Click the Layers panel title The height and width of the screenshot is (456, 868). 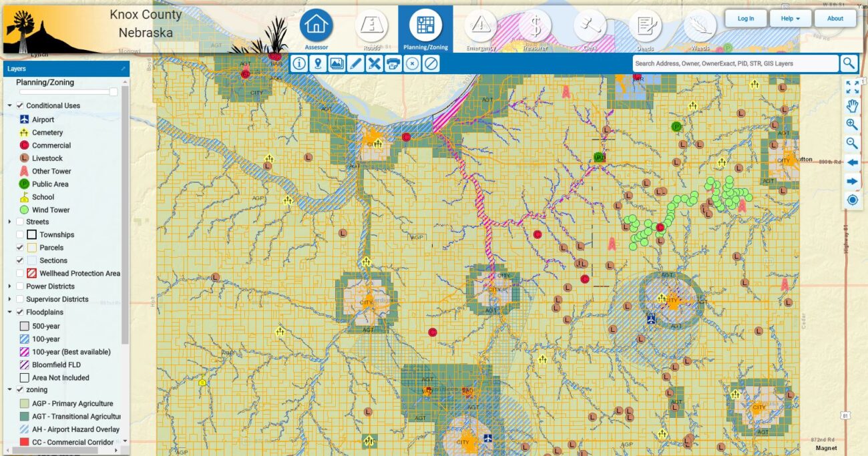click(17, 69)
